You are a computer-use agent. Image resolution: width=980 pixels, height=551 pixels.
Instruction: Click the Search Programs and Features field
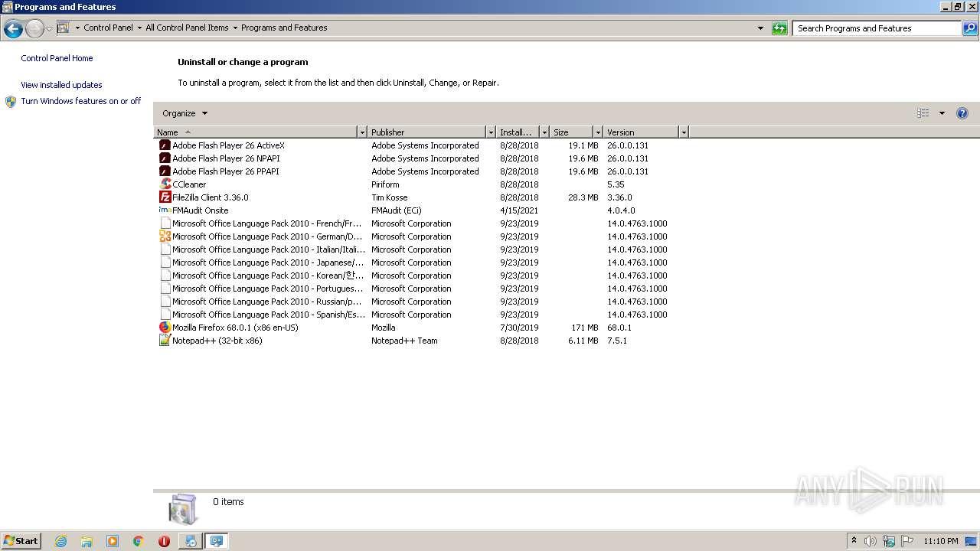click(877, 28)
